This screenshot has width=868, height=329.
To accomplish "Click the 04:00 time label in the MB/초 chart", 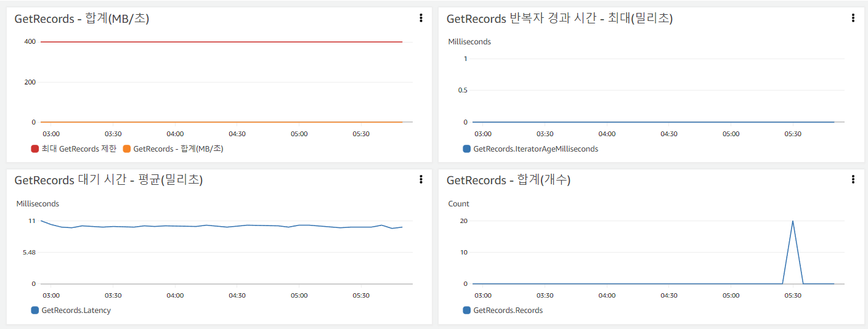I will pyautogui.click(x=175, y=134).
